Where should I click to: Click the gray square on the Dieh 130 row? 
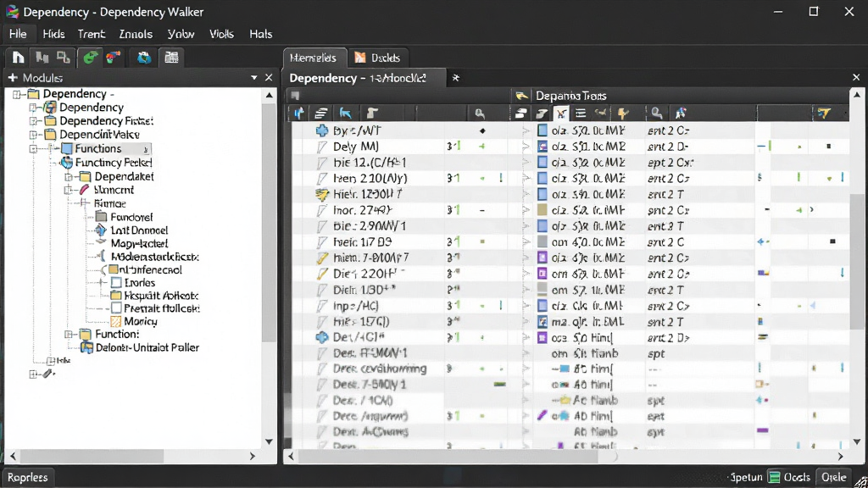[x=542, y=290]
